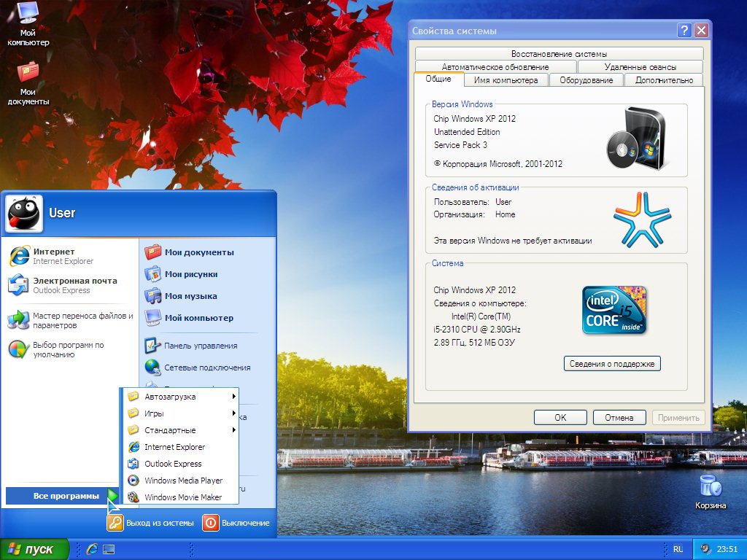Launch Internet Explorer from quick launch bar
This screenshot has width=747, height=560.
[x=93, y=549]
